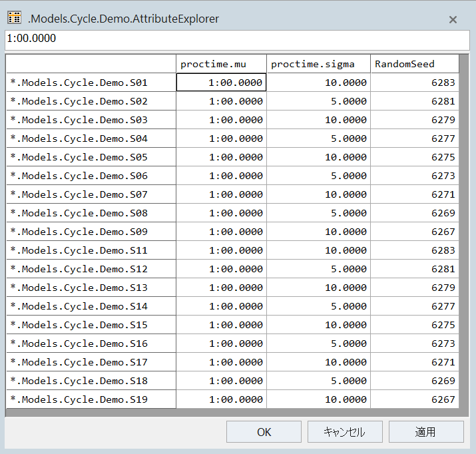This screenshot has width=476, height=454.
Task: Click the OK button
Action: pyautogui.click(x=264, y=431)
